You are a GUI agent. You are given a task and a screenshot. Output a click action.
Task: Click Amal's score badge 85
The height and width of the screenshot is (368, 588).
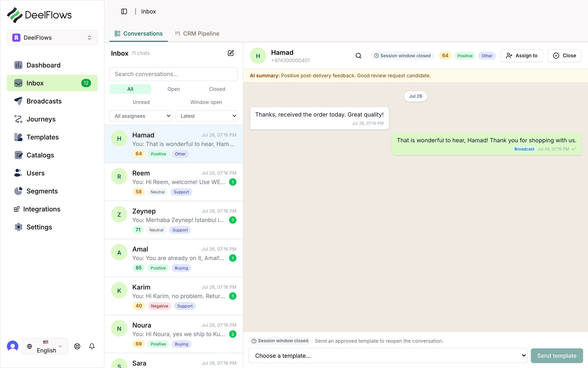pos(138,268)
